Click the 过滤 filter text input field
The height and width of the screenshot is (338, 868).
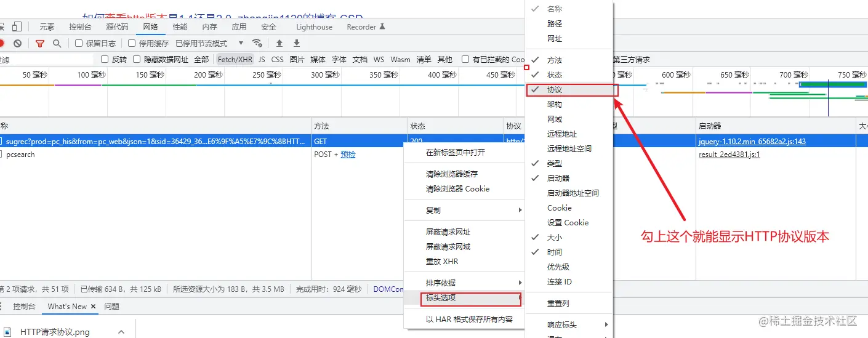coord(46,60)
